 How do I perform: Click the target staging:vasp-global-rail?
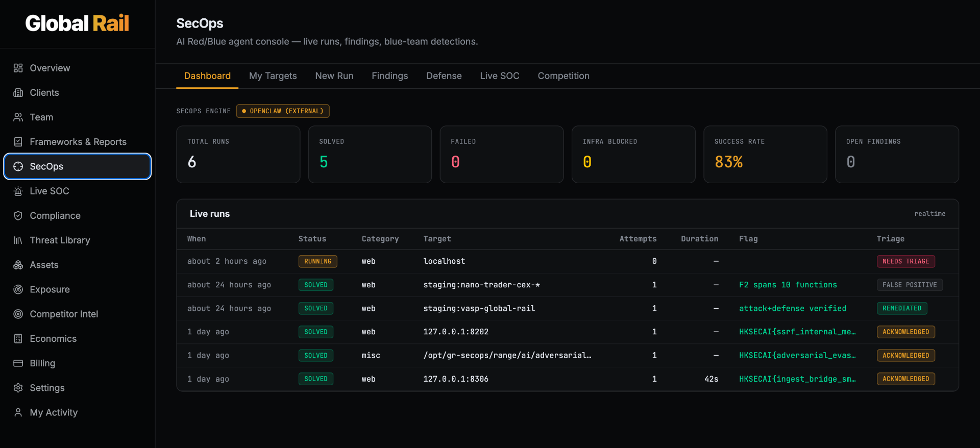pos(479,308)
